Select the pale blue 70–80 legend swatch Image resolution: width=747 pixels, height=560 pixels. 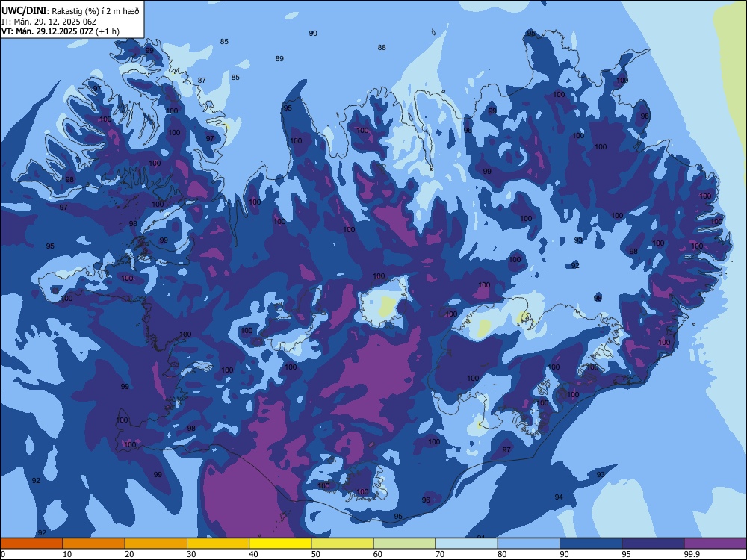pos(467,544)
